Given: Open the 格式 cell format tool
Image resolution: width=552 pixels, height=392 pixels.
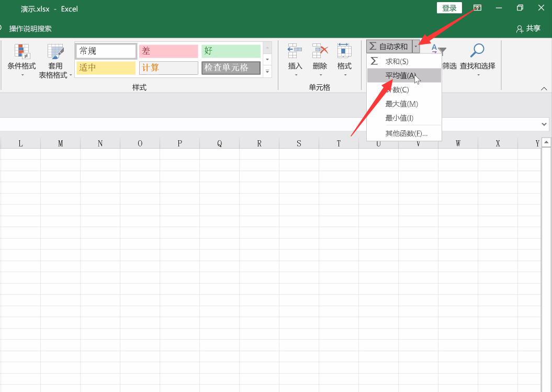Looking at the screenshot, I should (x=344, y=60).
